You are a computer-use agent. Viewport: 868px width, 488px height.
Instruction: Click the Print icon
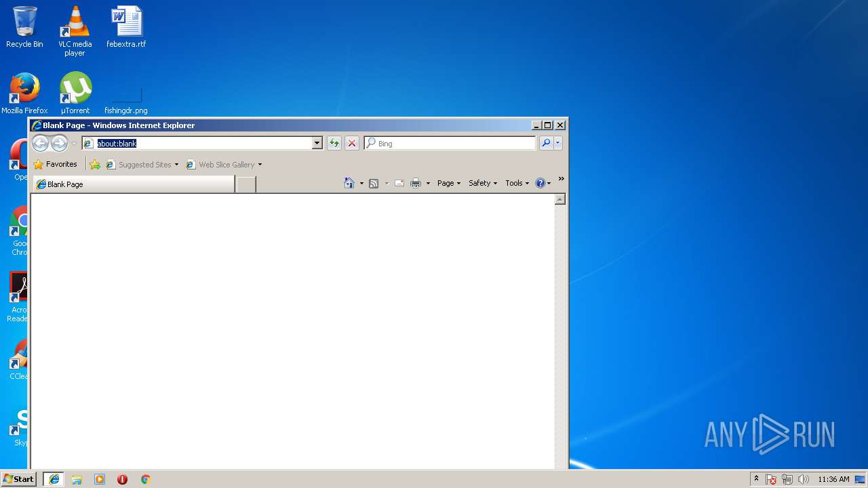416,183
